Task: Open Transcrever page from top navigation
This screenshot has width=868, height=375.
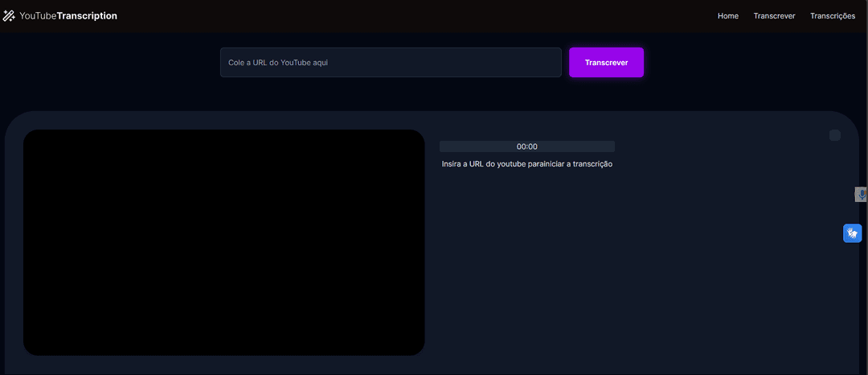Action: (x=774, y=16)
